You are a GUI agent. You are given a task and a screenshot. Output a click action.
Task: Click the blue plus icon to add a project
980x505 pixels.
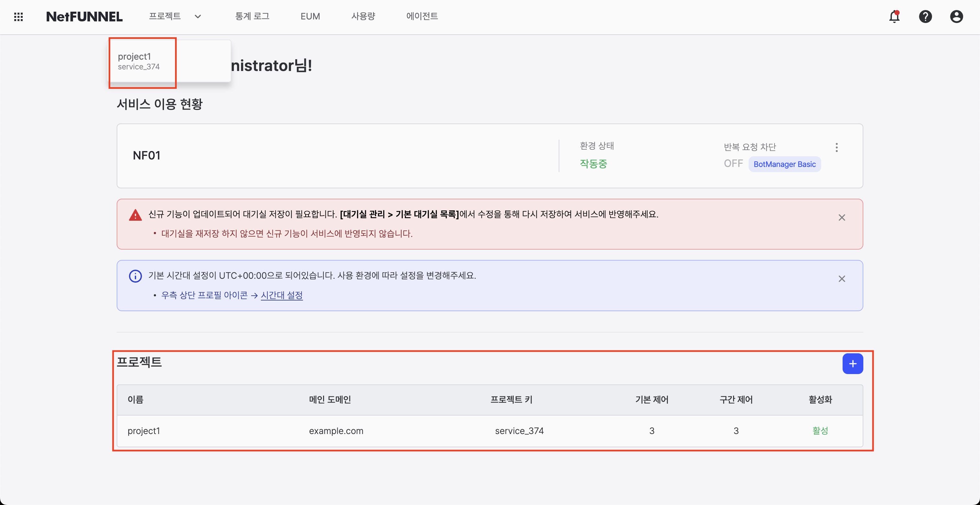853,363
